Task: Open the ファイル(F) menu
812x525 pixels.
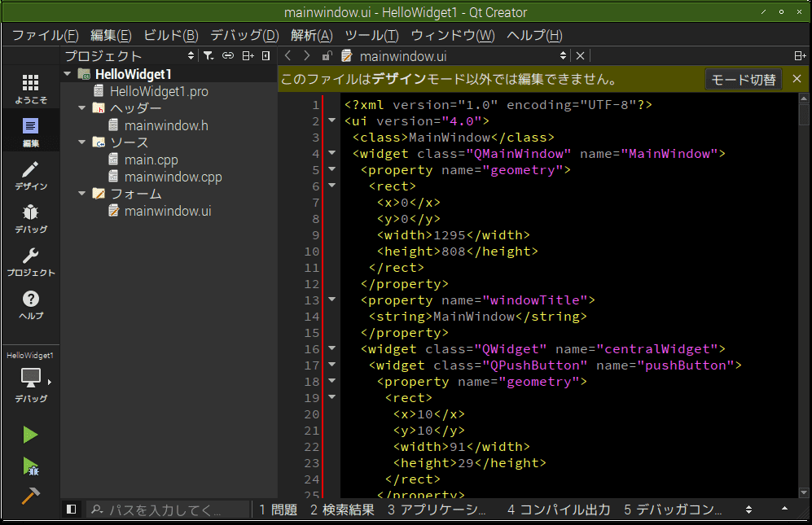Action: tap(45, 35)
